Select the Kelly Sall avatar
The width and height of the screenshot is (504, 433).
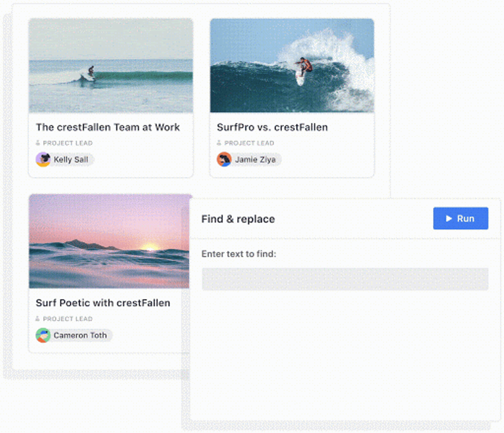[43, 159]
